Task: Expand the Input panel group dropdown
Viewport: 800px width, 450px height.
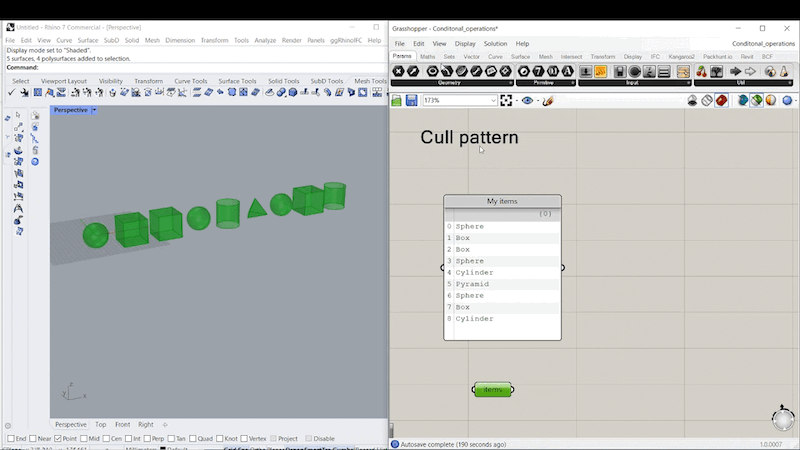Action: click(x=688, y=83)
